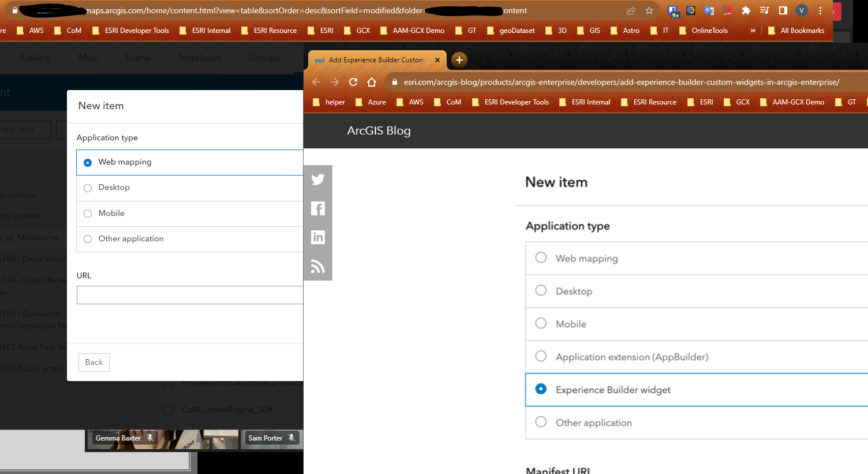
Task: Open the Extensions puzzle menu
Action: (746, 10)
